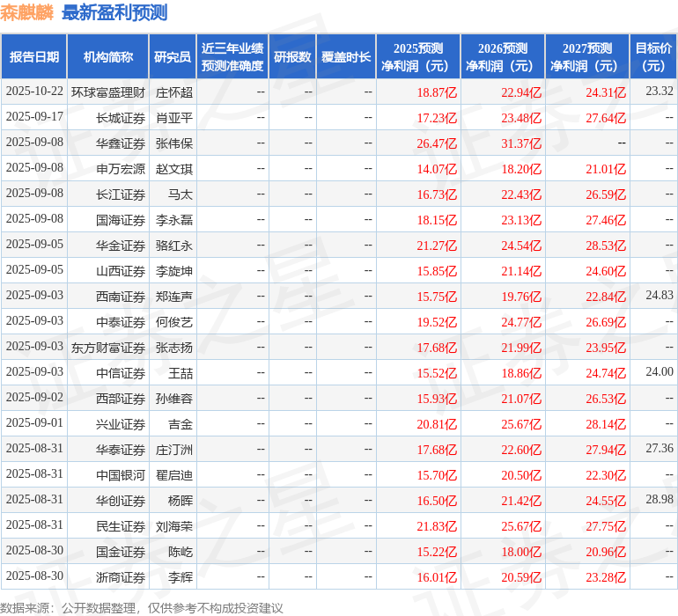Click the 目标价 column header
Viewport: 678px width, 616px height.
tap(653, 57)
